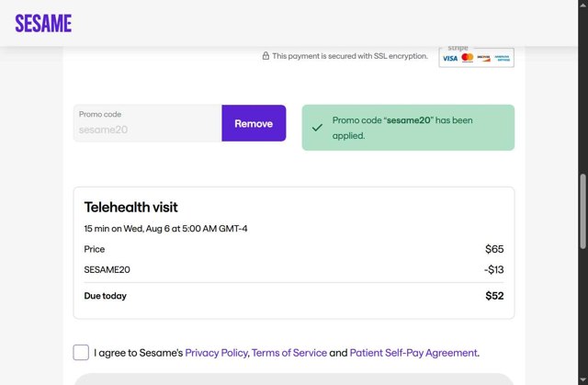Click the Sesame logo
The height and width of the screenshot is (385, 588).
[43, 23]
